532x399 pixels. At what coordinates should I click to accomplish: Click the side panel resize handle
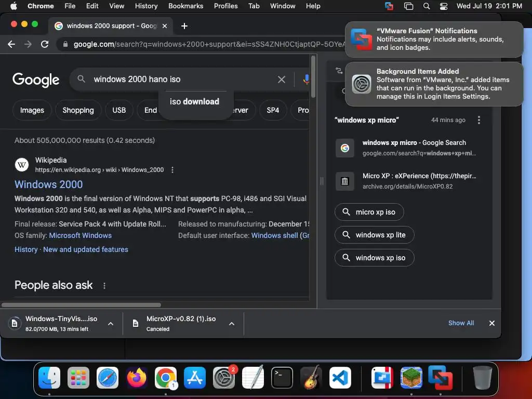tap(322, 181)
